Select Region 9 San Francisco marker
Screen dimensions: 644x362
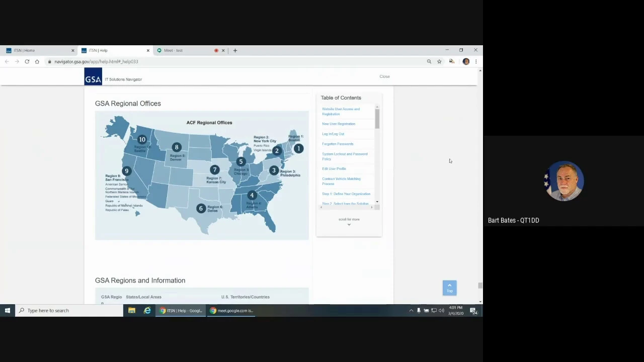[127, 171]
